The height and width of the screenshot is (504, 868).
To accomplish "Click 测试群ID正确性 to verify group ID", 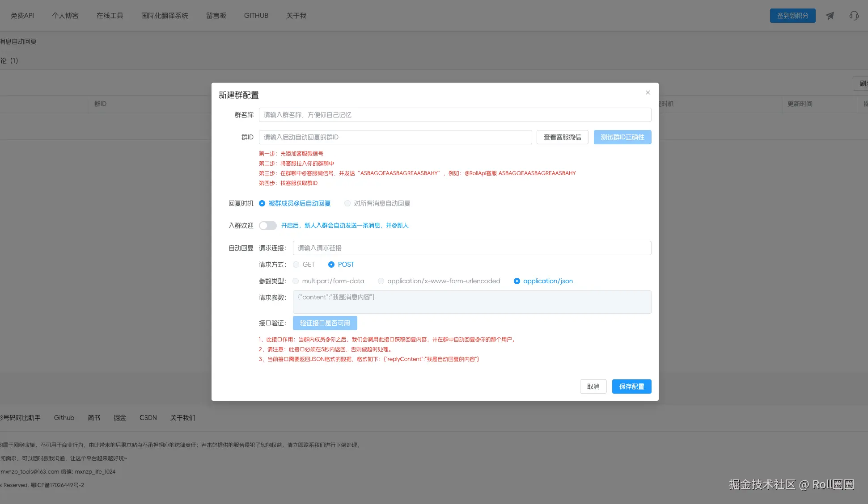I will [622, 137].
